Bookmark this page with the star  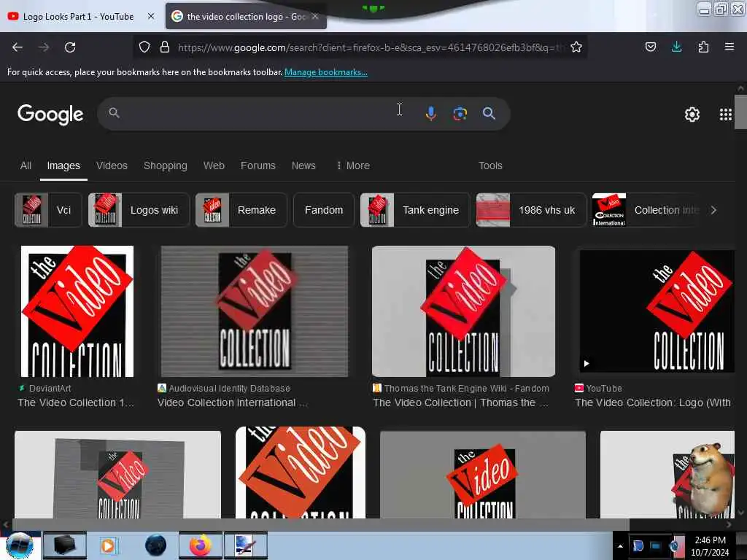(x=576, y=47)
